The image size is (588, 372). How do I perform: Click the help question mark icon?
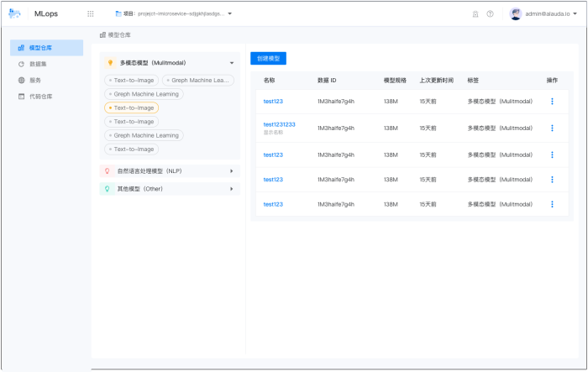(x=490, y=13)
